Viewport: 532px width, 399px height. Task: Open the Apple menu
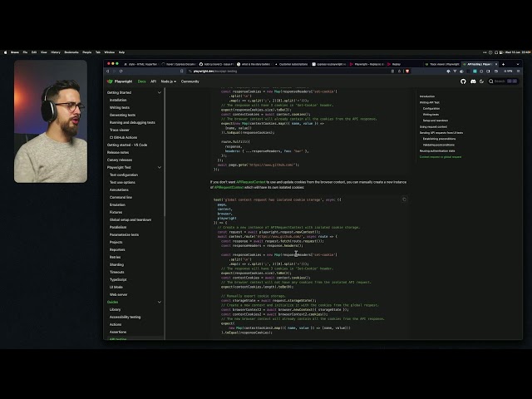click(x=5, y=52)
